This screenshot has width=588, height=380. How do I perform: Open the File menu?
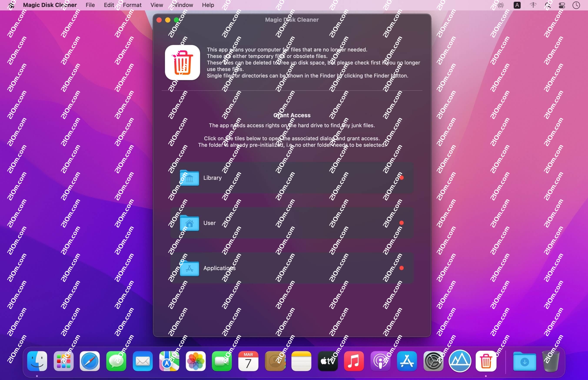[x=90, y=5]
